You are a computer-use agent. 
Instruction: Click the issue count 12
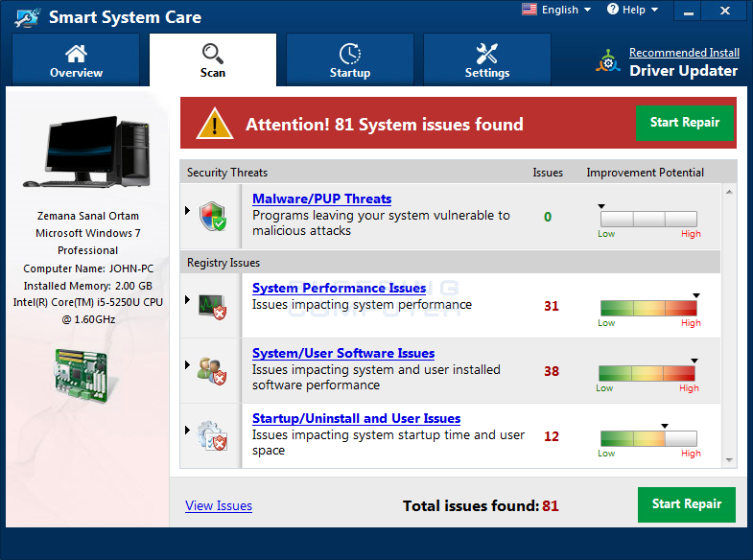click(x=552, y=436)
